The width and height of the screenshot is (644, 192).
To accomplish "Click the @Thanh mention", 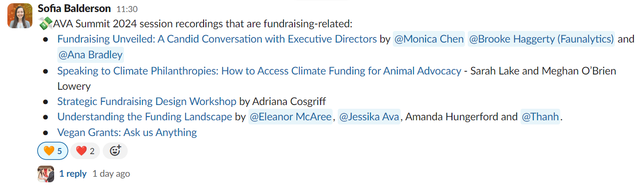I will point(540,117).
